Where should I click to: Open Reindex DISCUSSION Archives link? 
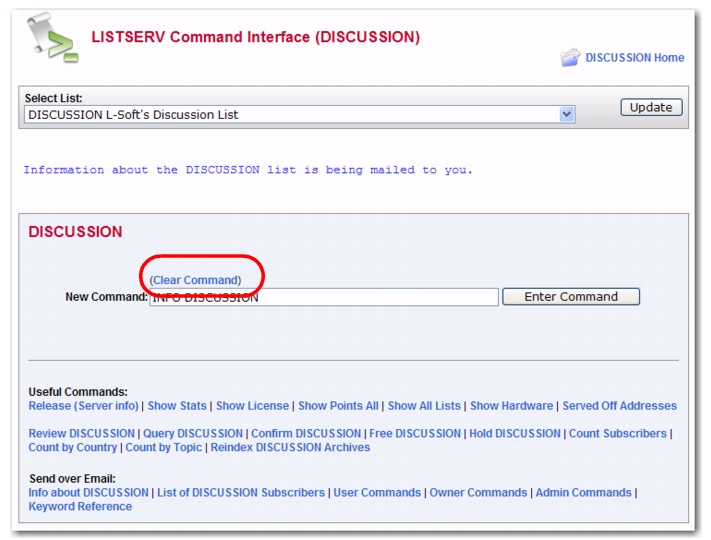tap(290, 448)
